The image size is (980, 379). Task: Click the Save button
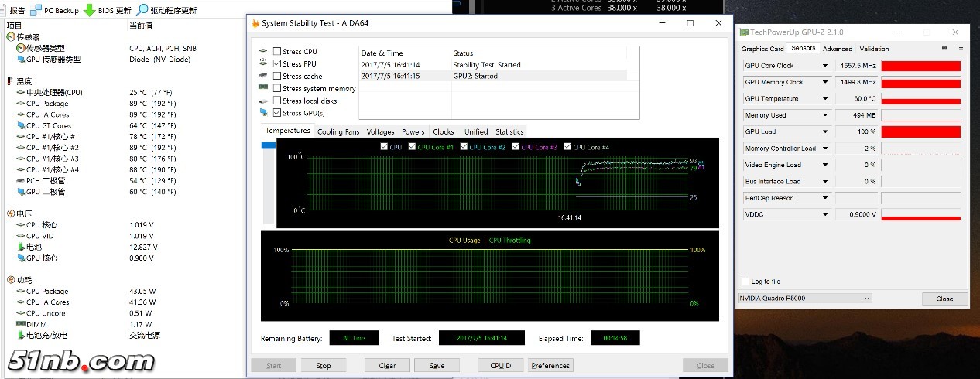pos(437,366)
